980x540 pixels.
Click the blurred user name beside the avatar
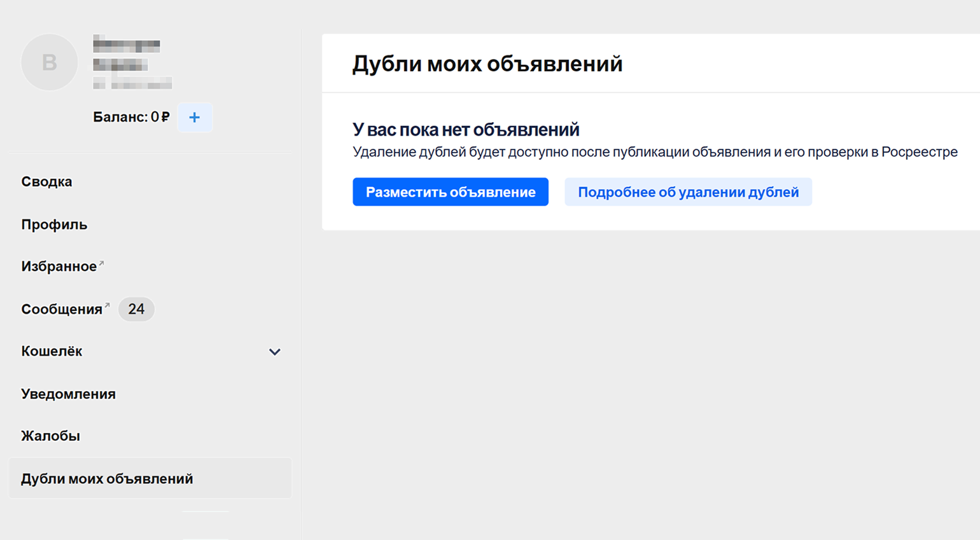coord(126,46)
